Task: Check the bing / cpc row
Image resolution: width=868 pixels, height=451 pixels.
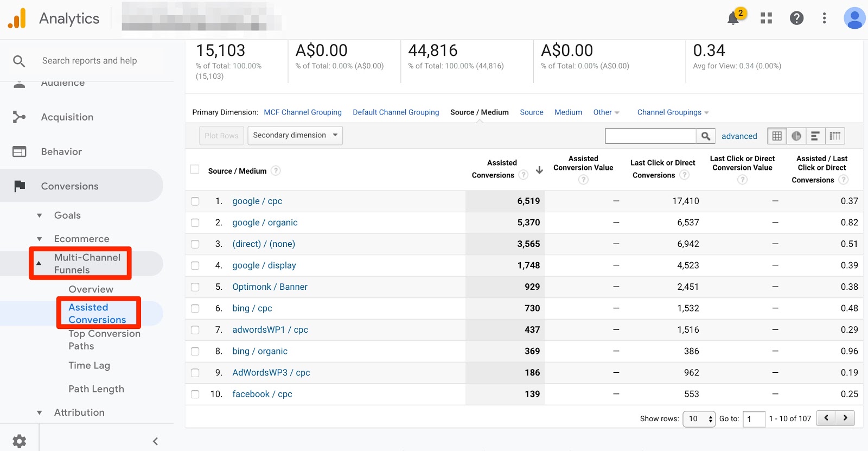Action: (195, 308)
